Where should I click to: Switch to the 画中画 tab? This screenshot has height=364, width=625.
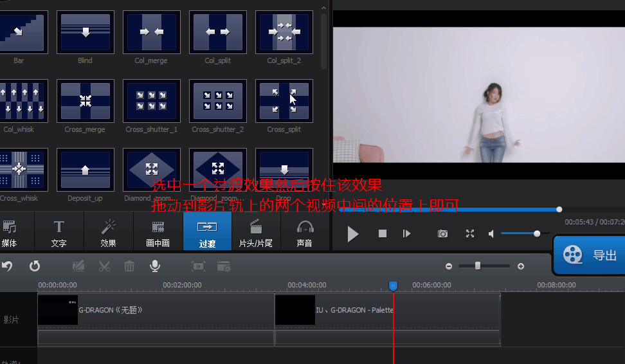158,232
